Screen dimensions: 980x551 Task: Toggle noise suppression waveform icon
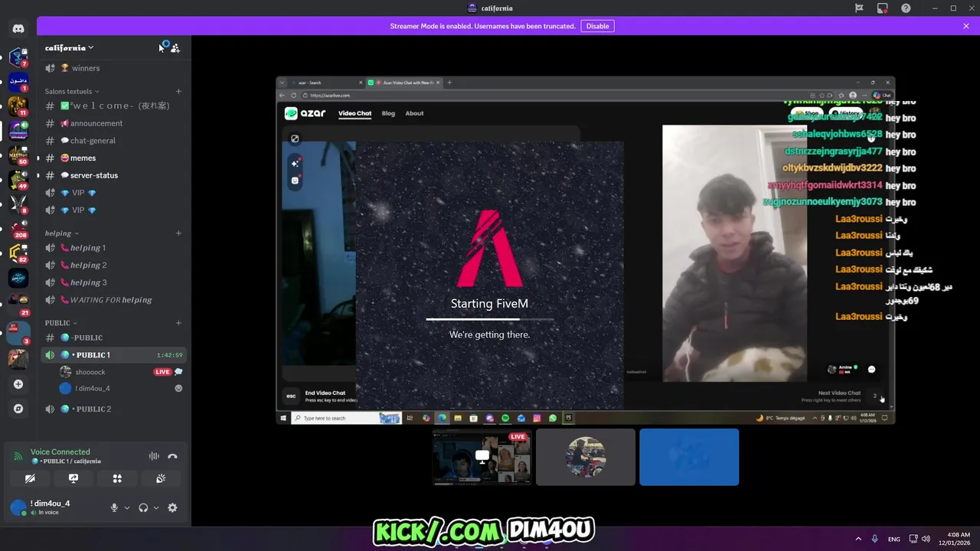(154, 456)
